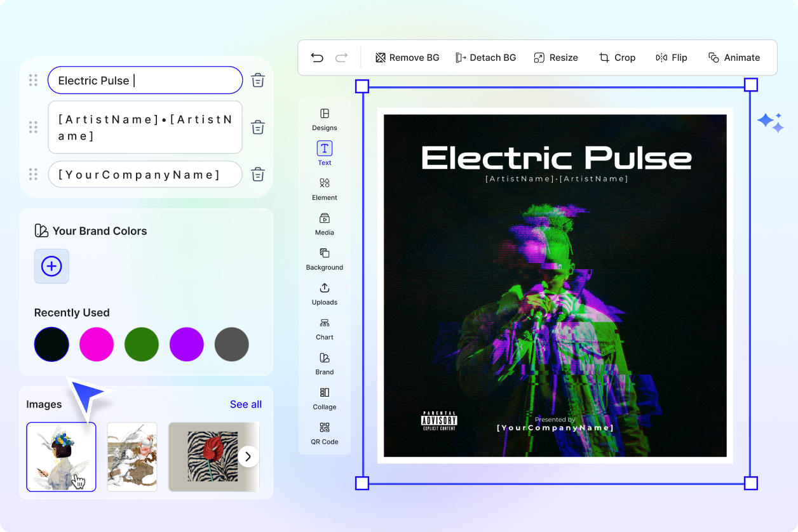Viewport: 798px width, 532px height.
Task: Click the Undo arrow icon
Action: (x=317, y=58)
